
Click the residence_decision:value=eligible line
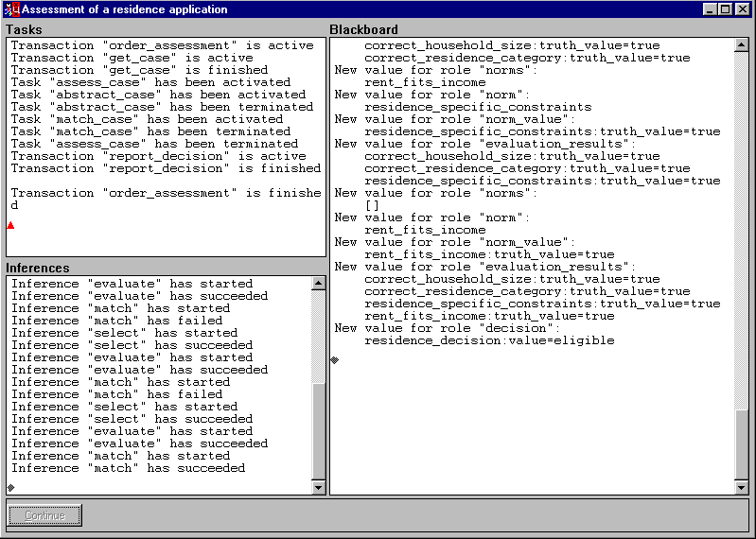[489, 340]
